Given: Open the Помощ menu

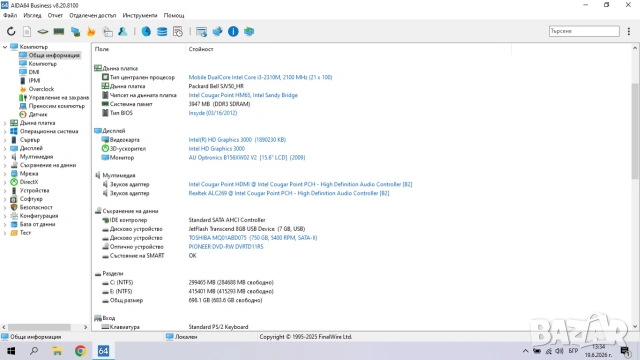Looking at the screenshot, I should point(174,16).
